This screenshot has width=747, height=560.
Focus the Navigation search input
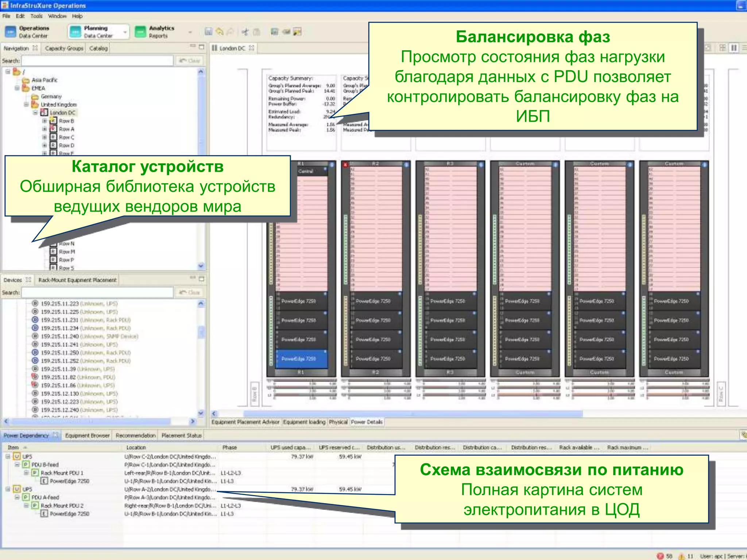(97, 61)
